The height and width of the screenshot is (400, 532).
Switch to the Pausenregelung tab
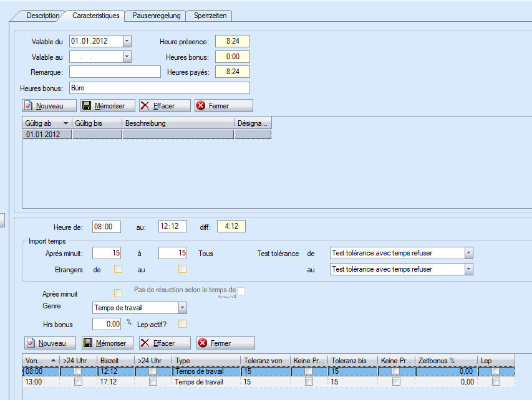157,16
